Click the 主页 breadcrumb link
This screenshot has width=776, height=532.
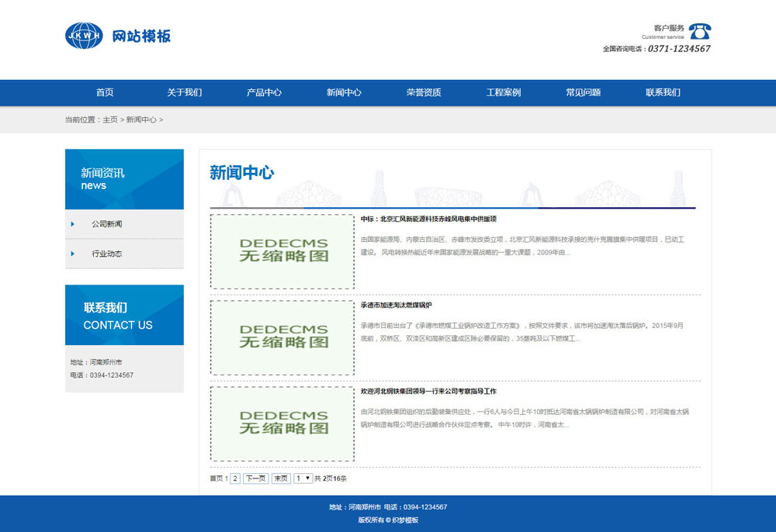click(x=111, y=120)
